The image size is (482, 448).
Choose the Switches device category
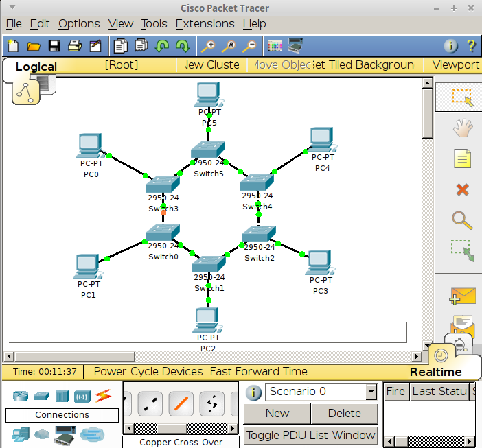click(41, 396)
